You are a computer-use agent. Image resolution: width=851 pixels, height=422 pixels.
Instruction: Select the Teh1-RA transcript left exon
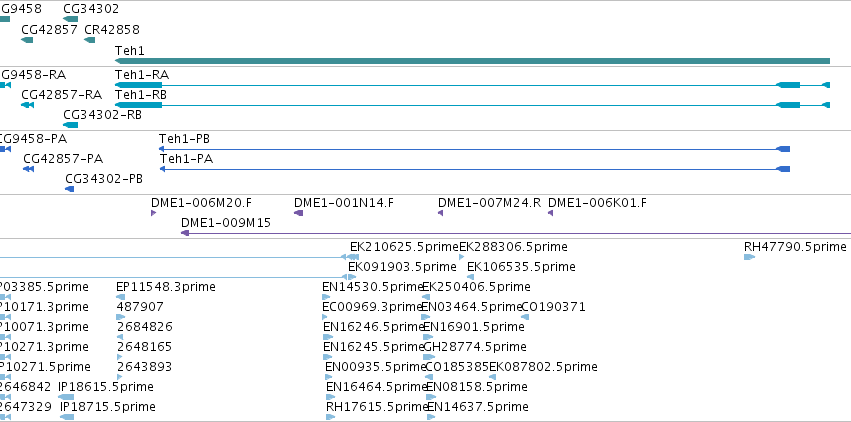[x=138, y=85]
